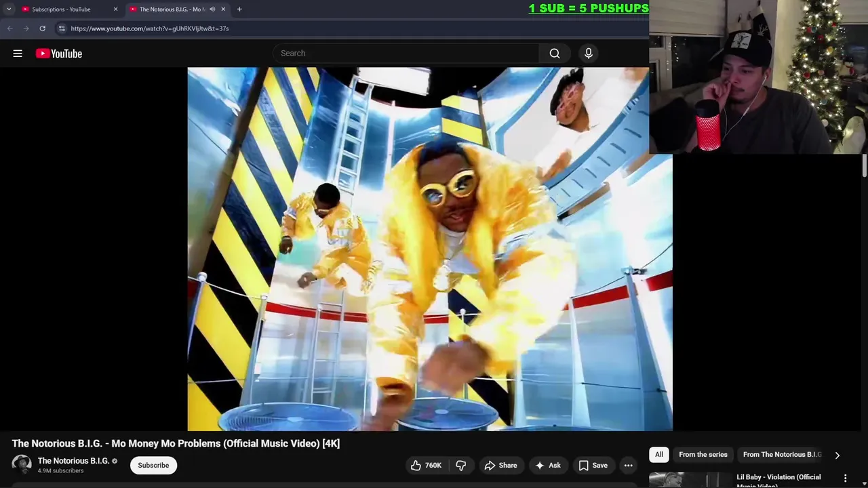The width and height of the screenshot is (868, 488).
Task: Open more actions three-dot menu
Action: [x=629, y=465]
